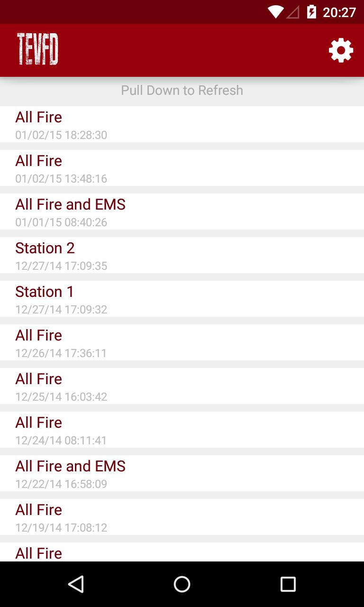364x607 pixels.
Task: View All Fire alert from 12/25/14
Action: [182, 386]
